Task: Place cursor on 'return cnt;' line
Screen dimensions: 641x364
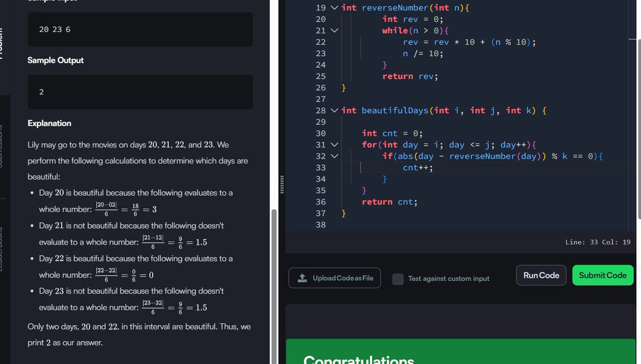Action: tap(389, 202)
